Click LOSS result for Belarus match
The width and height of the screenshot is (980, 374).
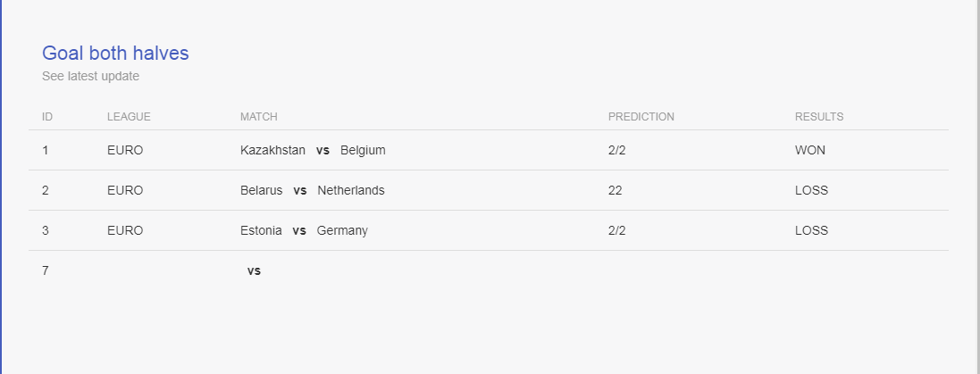coord(811,190)
